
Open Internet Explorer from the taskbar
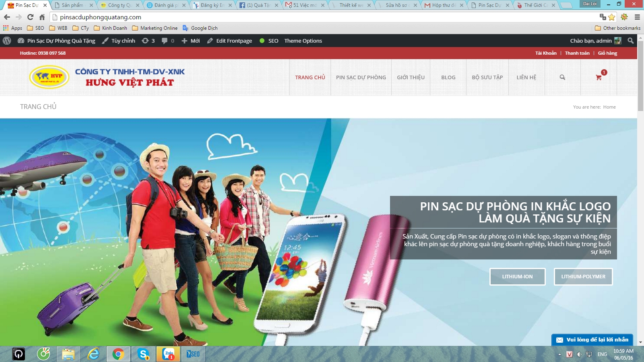point(93,354)
